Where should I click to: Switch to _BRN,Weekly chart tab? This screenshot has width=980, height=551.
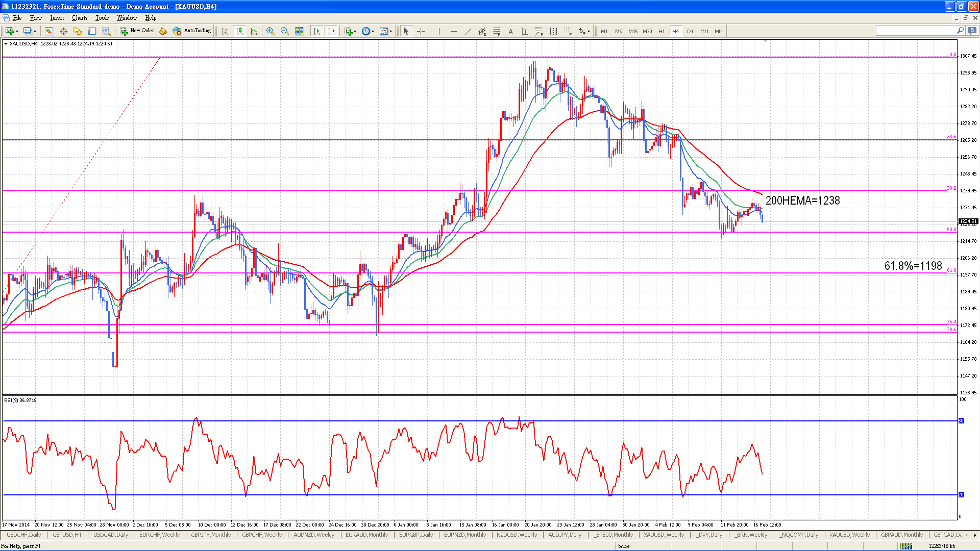tap(751, 535)
